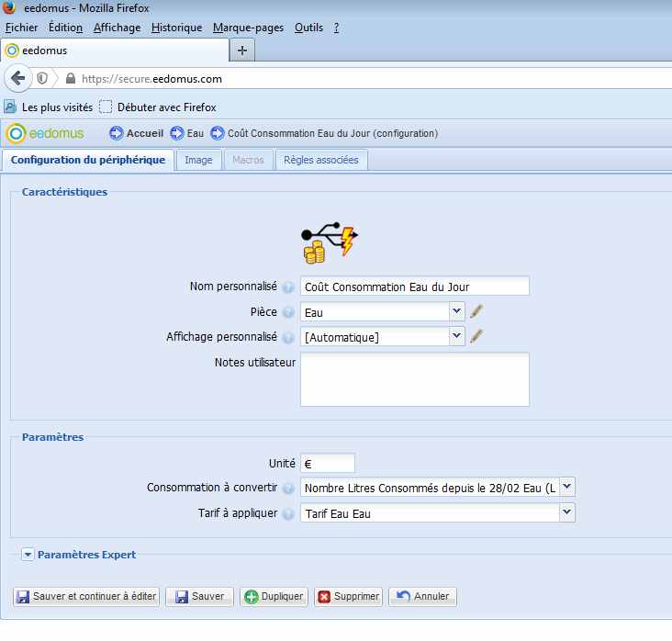The image size is (672, 641).
Task: Open the Tarif à appliquer dropdown
Action: tap(566, 513)
